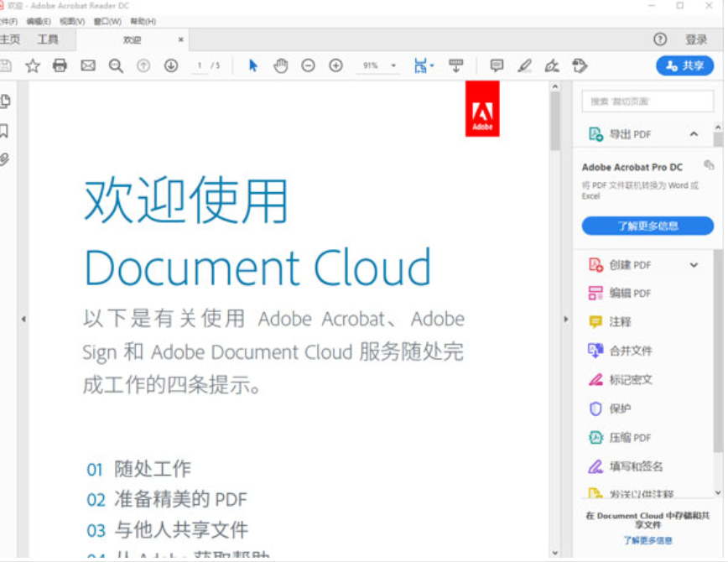
Task: Collapse the 导出 PDF section chevron
Action: pos(694,134)
